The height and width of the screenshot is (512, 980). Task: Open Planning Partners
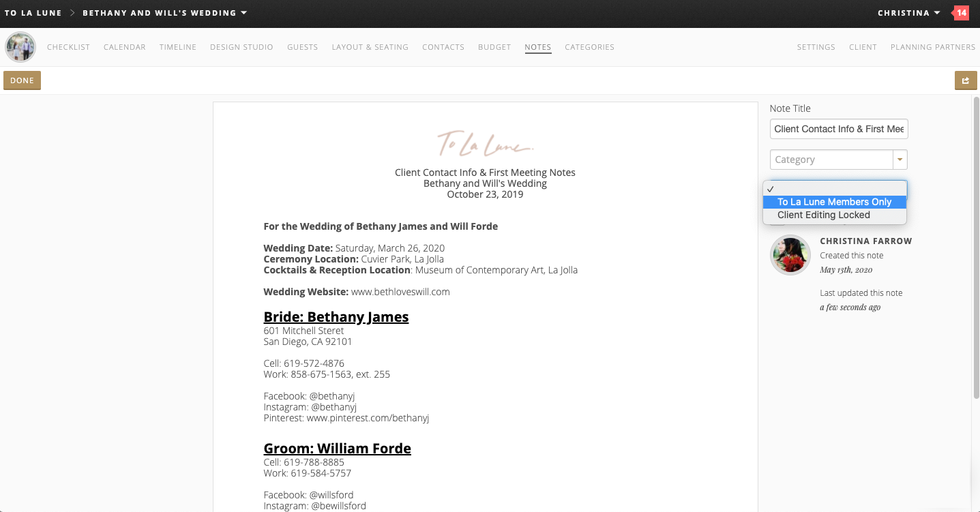click(x=932, y=46)
